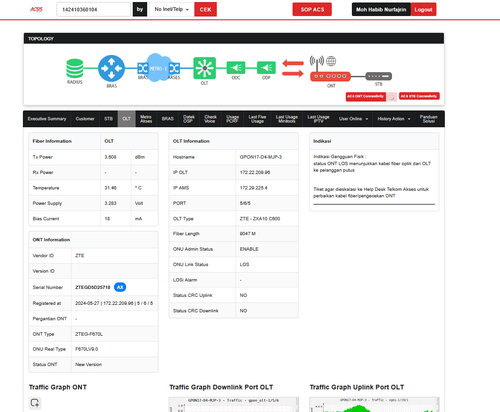Click the IP AMS value 172.29.225.4
Viewport: 500px width, 412px height.
253,188
